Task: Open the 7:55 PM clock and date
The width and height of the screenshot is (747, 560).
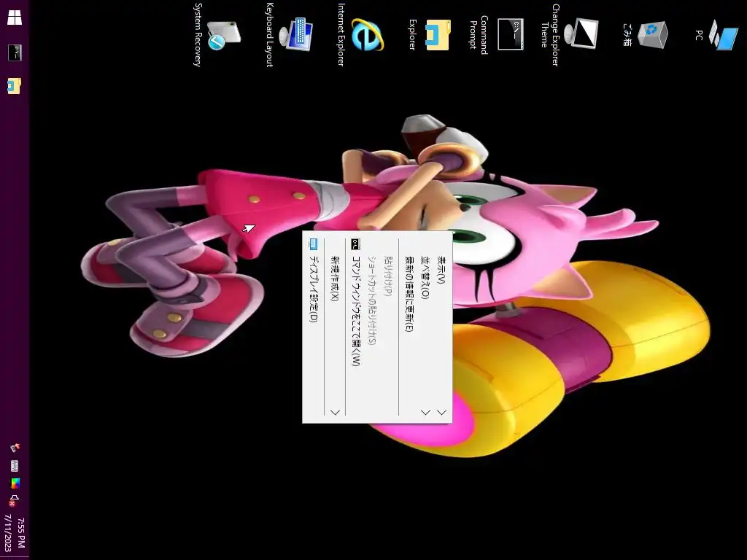Action: click(15, 534)
